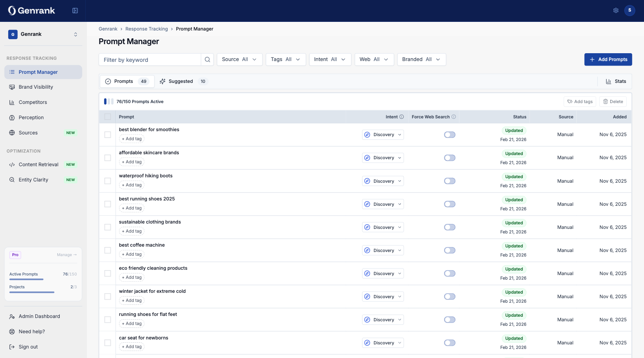Open settings gear in top bar
The image size is (644, 358).
[616, 11]
